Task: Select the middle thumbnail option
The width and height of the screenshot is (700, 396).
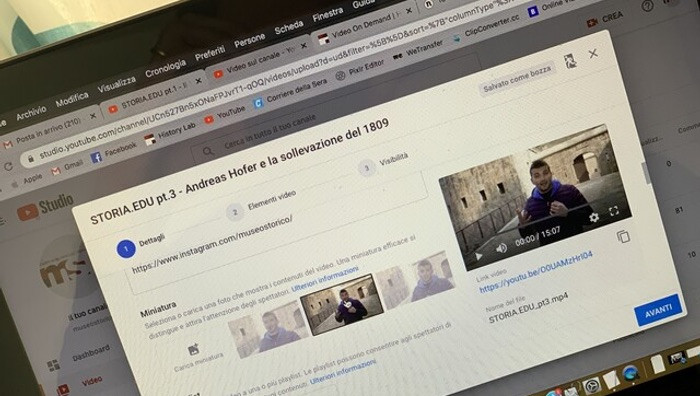Action: (342, 304)
